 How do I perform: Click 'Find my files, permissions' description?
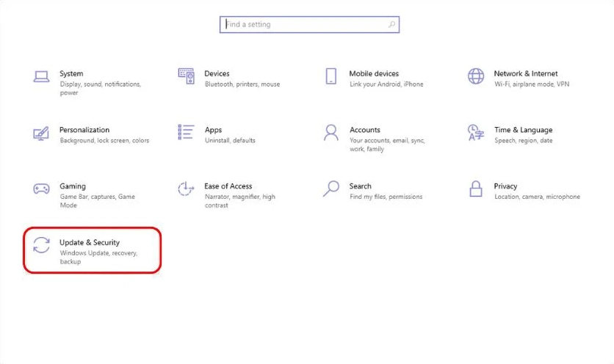(386, 197)
